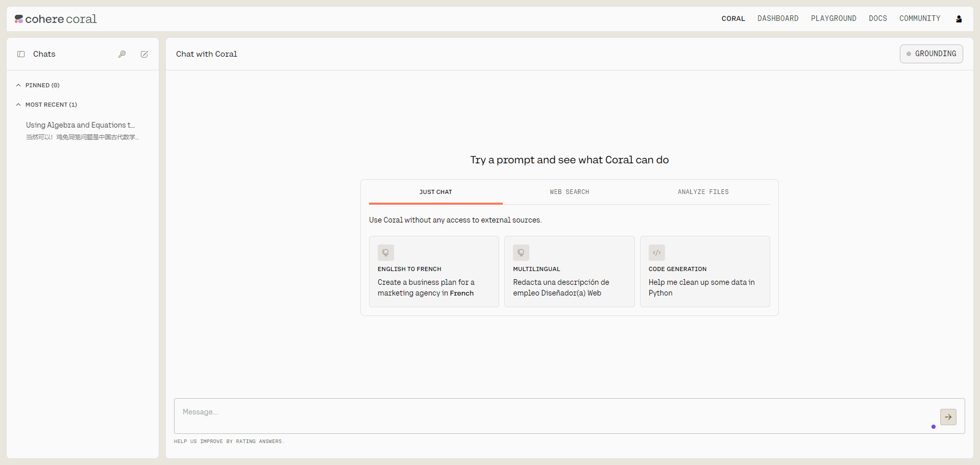This screenshot has width=980, height=465.
Task: Choose the English to French prompt card
Action: [434, 272]
